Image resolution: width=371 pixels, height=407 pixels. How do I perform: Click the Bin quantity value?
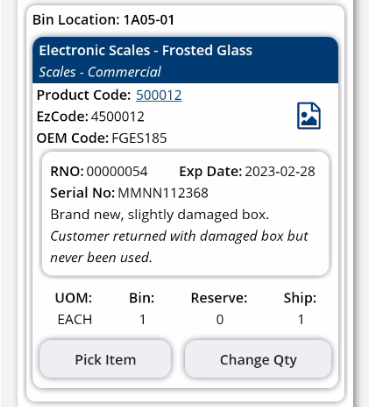(x=142, y=319)
